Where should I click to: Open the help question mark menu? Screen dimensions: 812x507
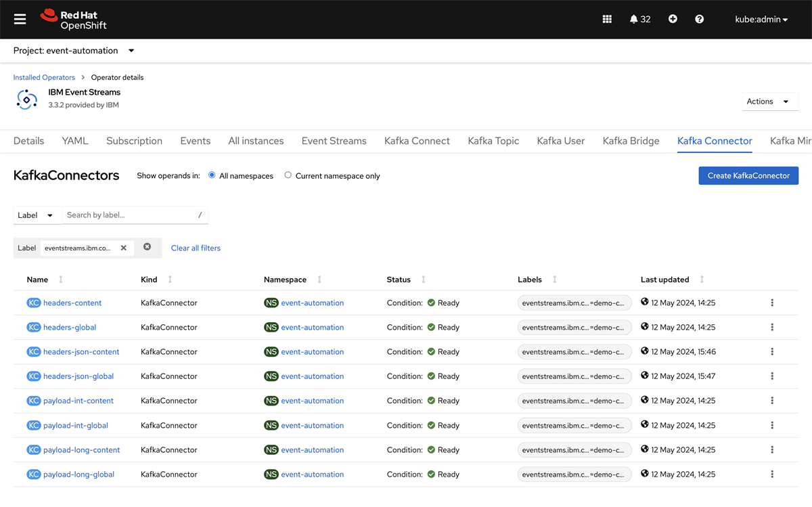point(699,18)
